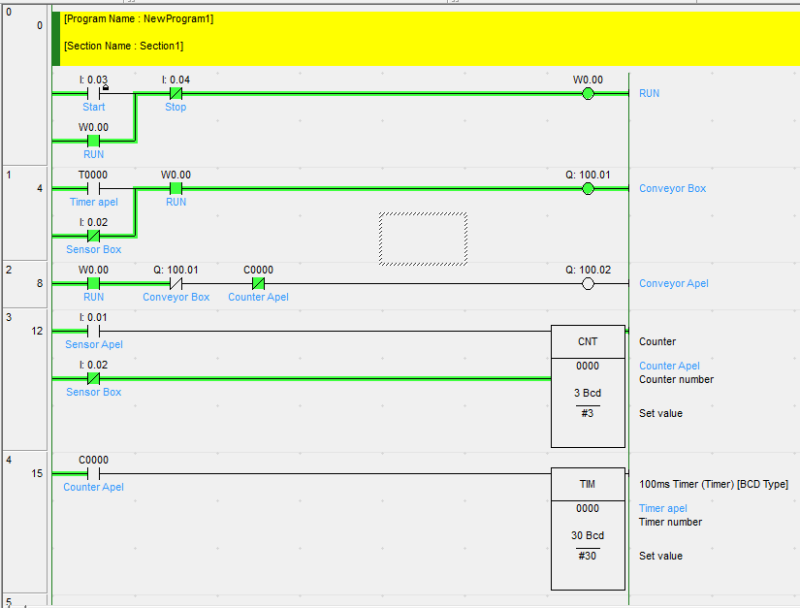Select the C0000 Counter Apel closed contact
The height and width of the screenshot is (608, 800).
[258, 284]
